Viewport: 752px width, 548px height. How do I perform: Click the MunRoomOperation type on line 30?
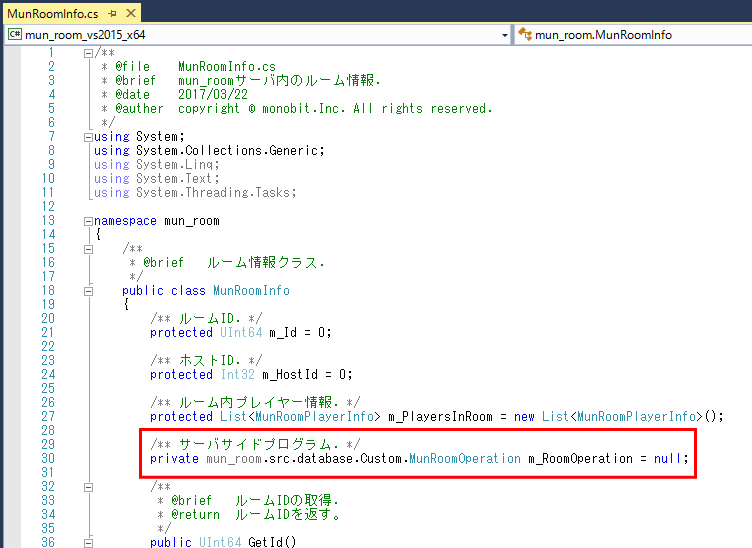click(465, 458)
